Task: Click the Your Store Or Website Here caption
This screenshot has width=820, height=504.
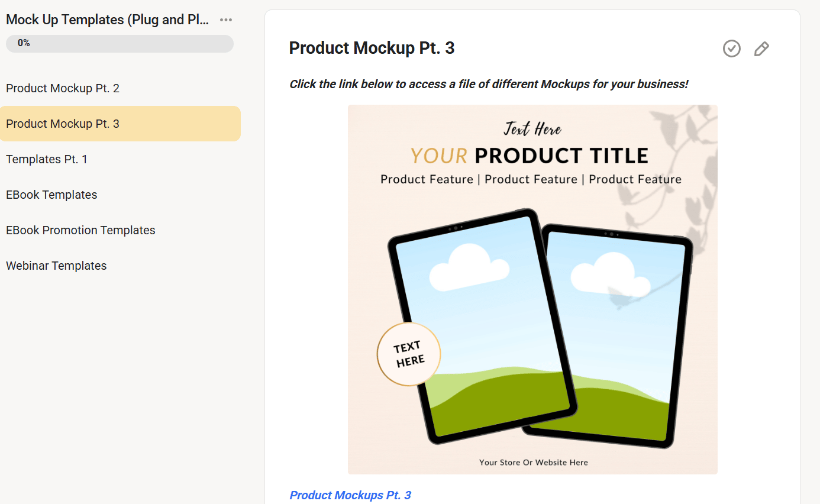Action: (x=533, y=462)
